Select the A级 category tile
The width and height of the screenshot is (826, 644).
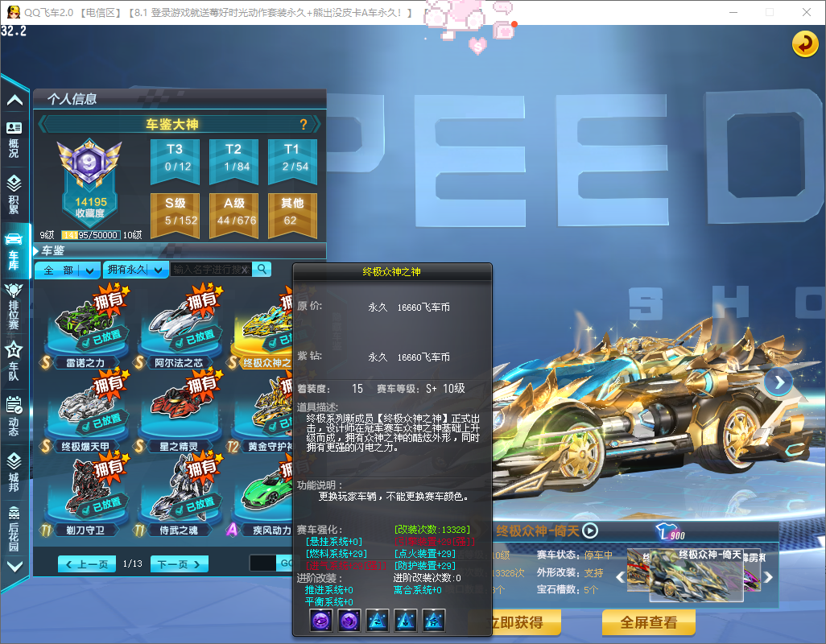(233, 215)
